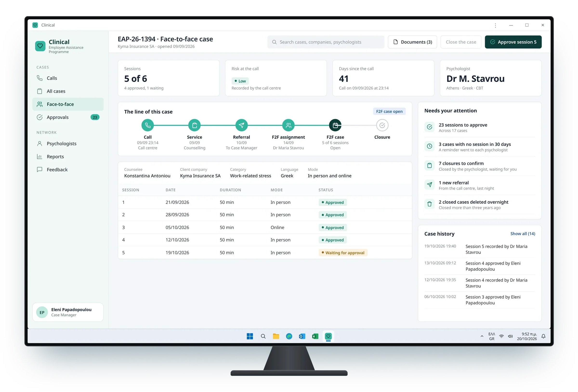
Task: Open Documents (3)
Action: click(x=412, y=42)
